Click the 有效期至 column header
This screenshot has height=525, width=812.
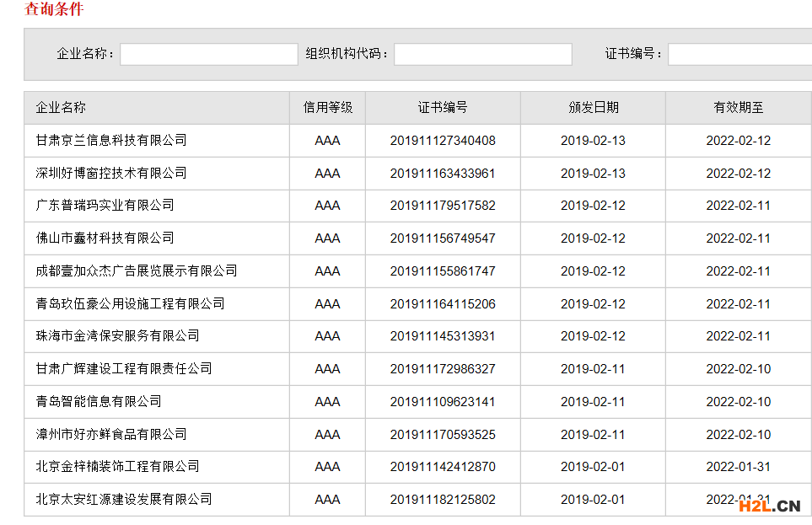pos(739,108)
